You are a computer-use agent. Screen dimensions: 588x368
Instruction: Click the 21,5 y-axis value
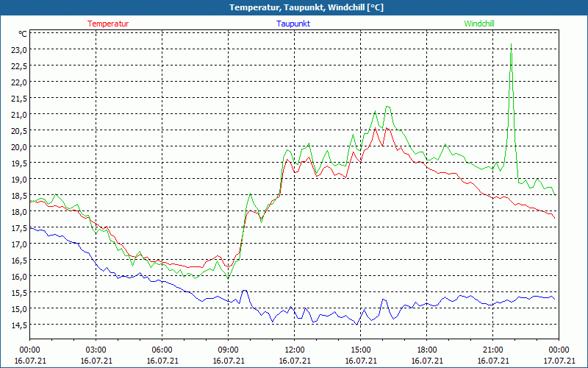click(19, 98)
